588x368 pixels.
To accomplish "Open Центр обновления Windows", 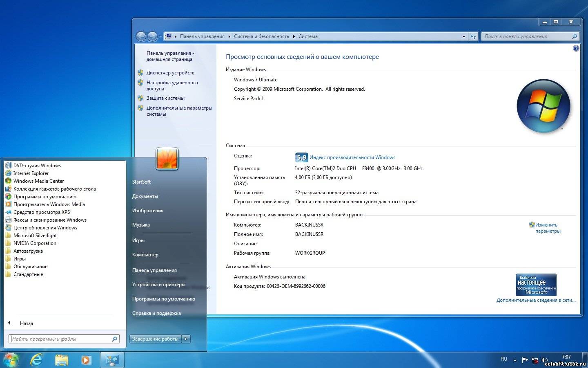I will coord(41,228).
